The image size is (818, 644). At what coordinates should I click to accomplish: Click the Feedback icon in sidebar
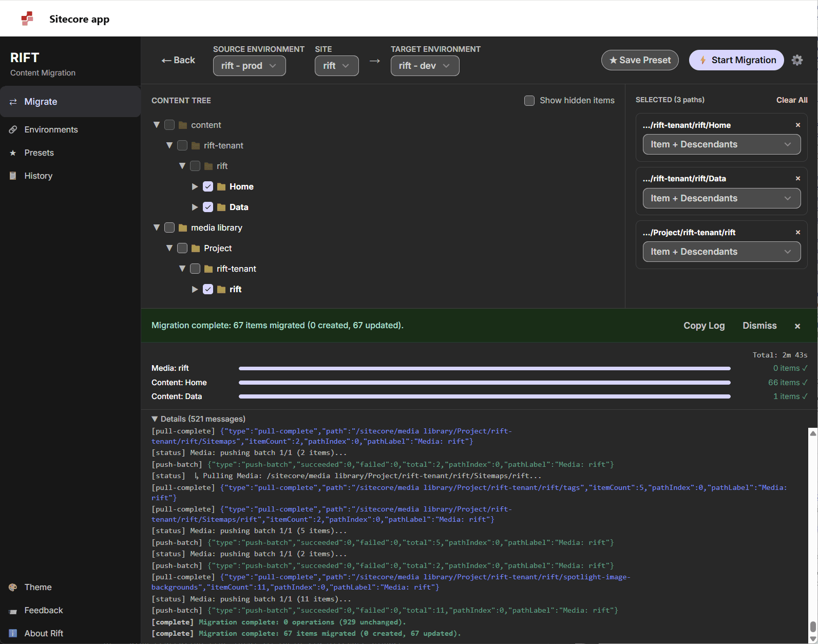pyautogui.click(x=13, y=611)
